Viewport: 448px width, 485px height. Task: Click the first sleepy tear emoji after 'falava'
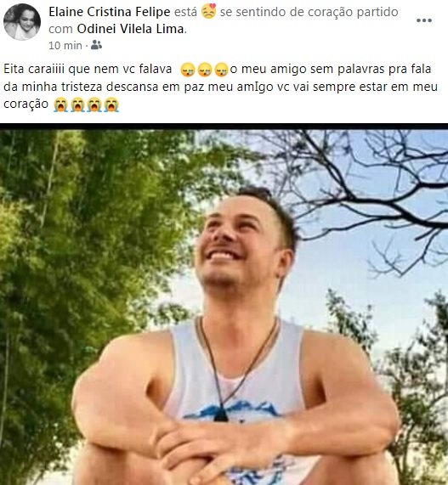pos(188,70)
